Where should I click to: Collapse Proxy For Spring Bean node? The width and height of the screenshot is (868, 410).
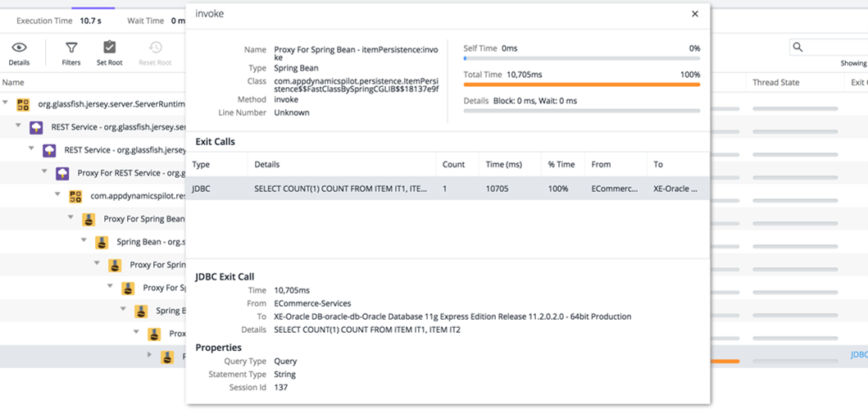coord(70,217)
